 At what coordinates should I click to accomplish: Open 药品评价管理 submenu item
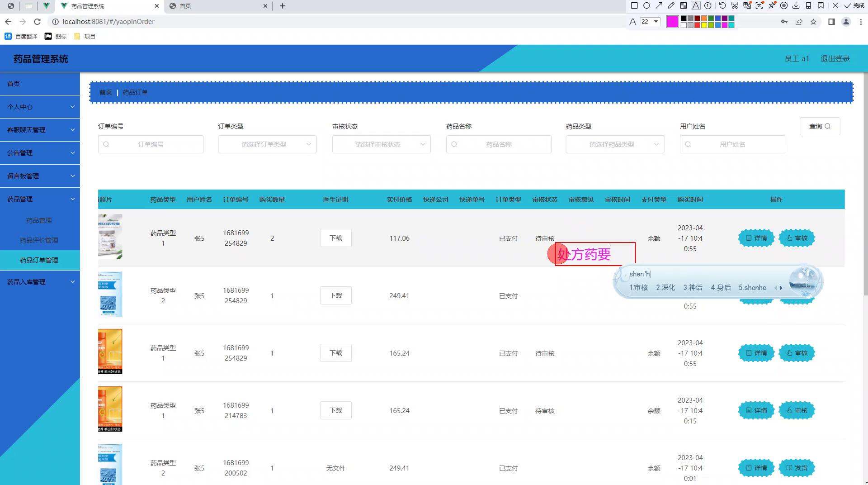40,240
